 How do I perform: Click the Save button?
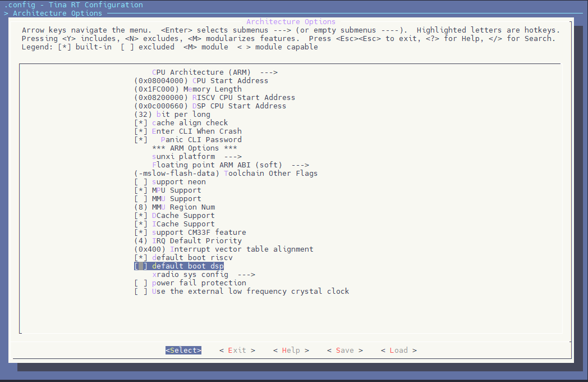(344, 351)
